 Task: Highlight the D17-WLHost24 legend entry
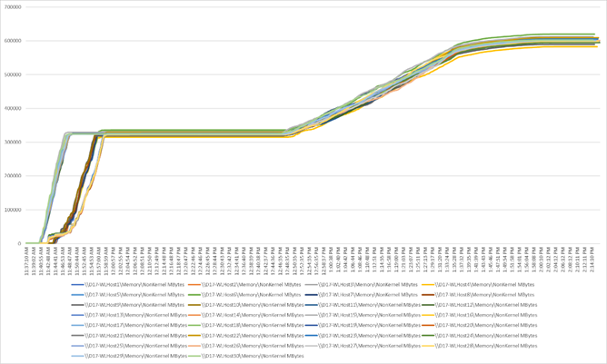point(479,336)
